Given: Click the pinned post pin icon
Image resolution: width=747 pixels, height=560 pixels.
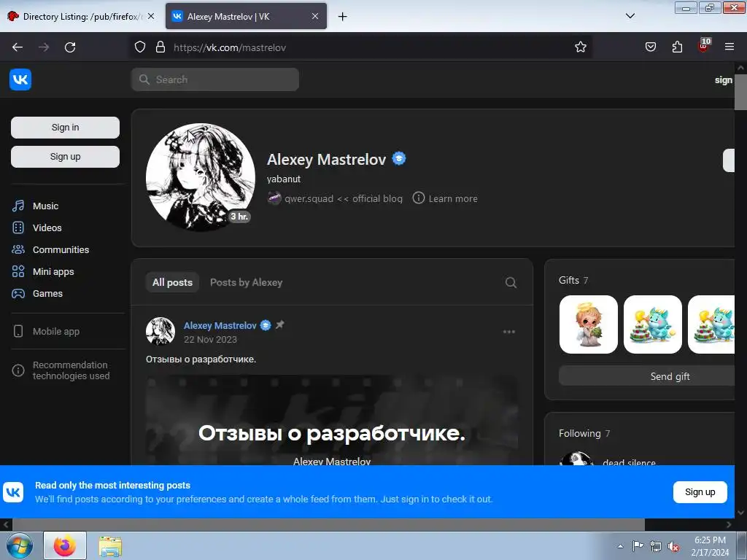Looking at the screenshot, I should click(x=280, y=324).
